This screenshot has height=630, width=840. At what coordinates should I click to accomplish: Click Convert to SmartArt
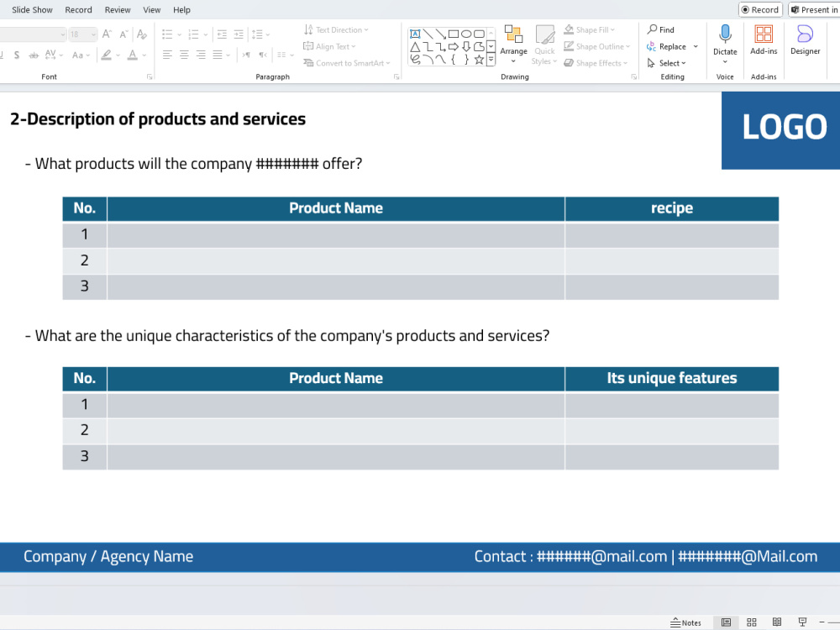[347, 63]
